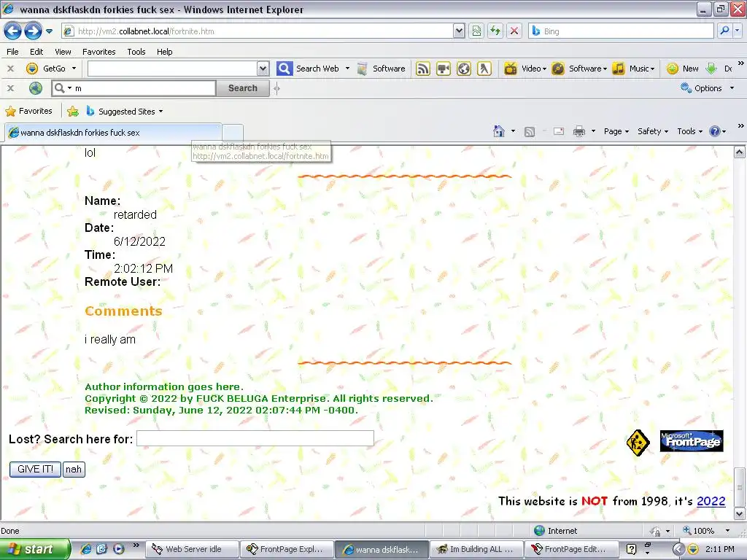The image size is (747, 560).
Task: Click the gray Search button on toolbar
Action: point(242,88)
